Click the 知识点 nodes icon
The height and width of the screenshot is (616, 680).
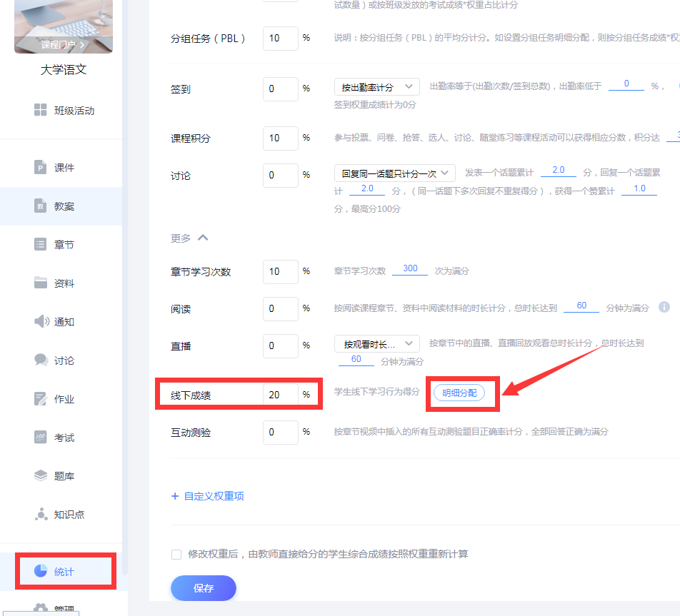41,514
